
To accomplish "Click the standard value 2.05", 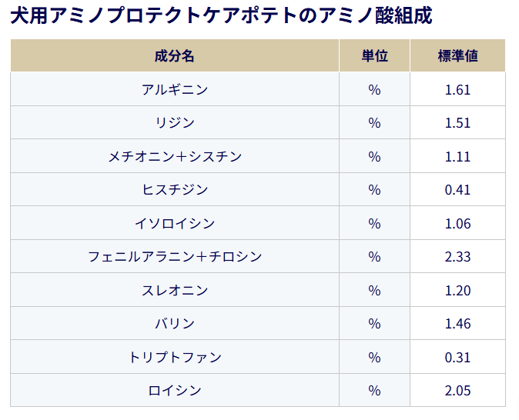I will point(457,391).
